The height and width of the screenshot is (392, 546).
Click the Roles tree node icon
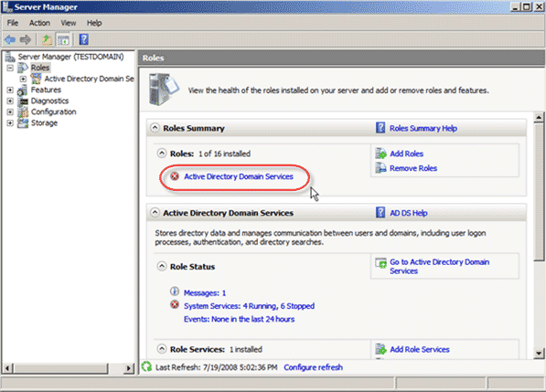(x=23, y=68)
